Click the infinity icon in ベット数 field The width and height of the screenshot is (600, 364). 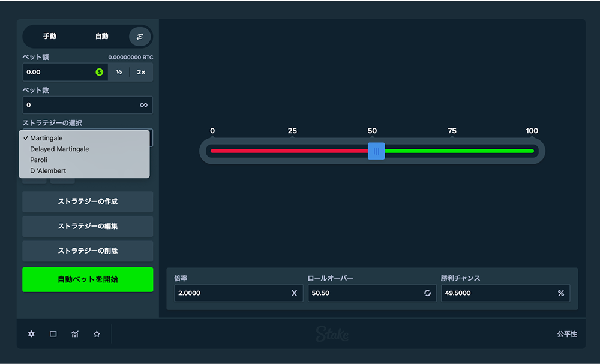143,105
